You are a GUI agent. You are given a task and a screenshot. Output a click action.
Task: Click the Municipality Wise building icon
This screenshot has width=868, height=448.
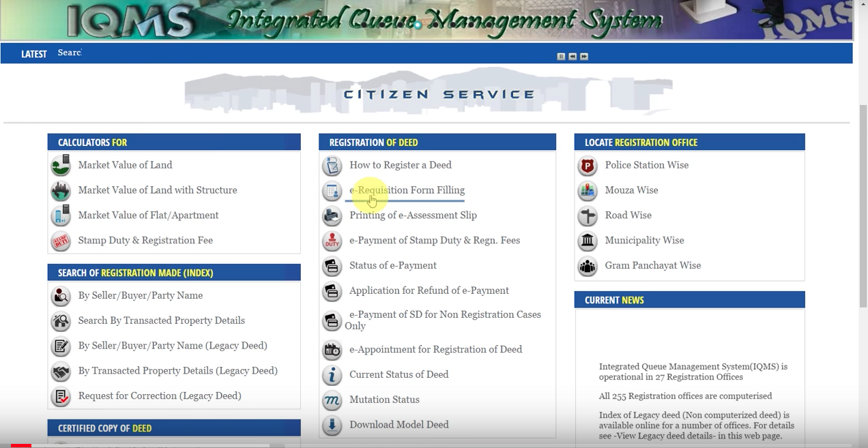588,241
